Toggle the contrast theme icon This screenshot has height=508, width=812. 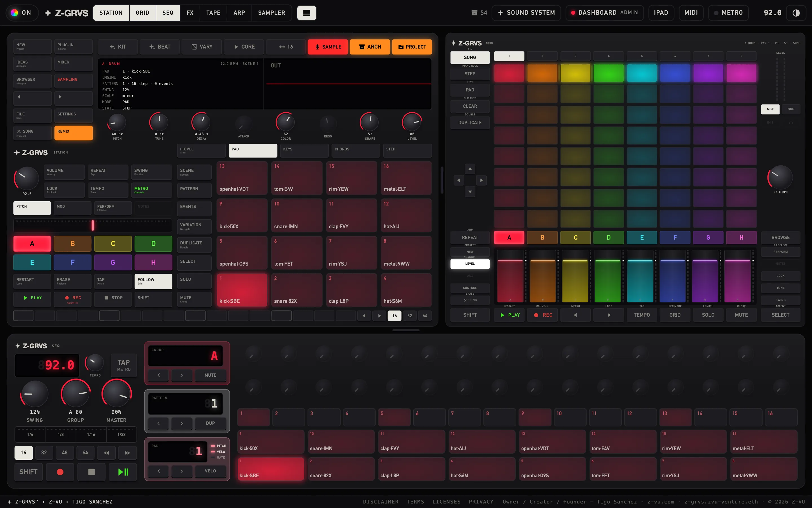796,13
